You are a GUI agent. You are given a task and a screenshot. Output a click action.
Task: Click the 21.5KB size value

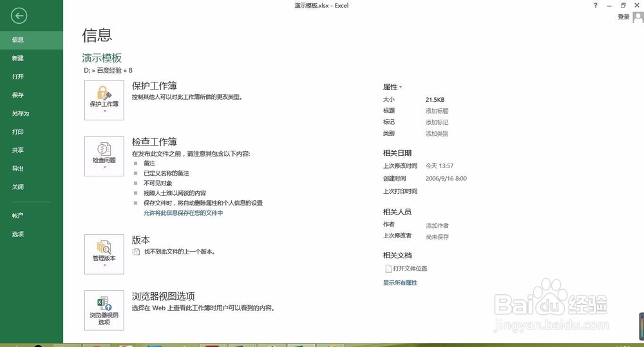(x=435, y=100)
